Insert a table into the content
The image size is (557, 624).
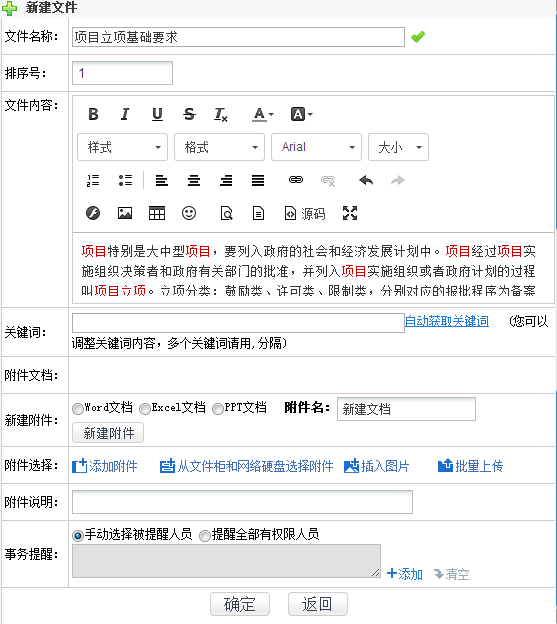coord(157,213)
